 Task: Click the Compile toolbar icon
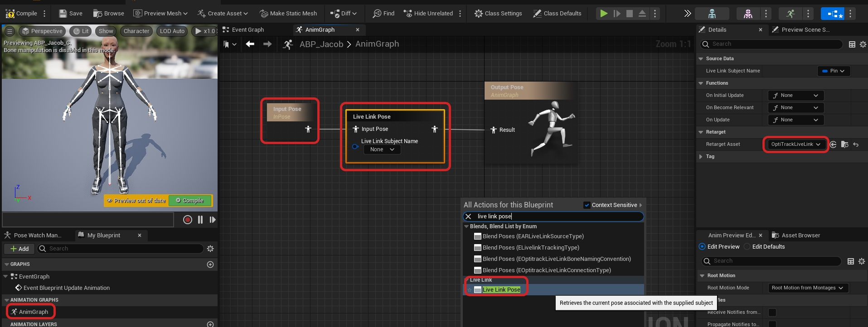[x=10, y=14]
